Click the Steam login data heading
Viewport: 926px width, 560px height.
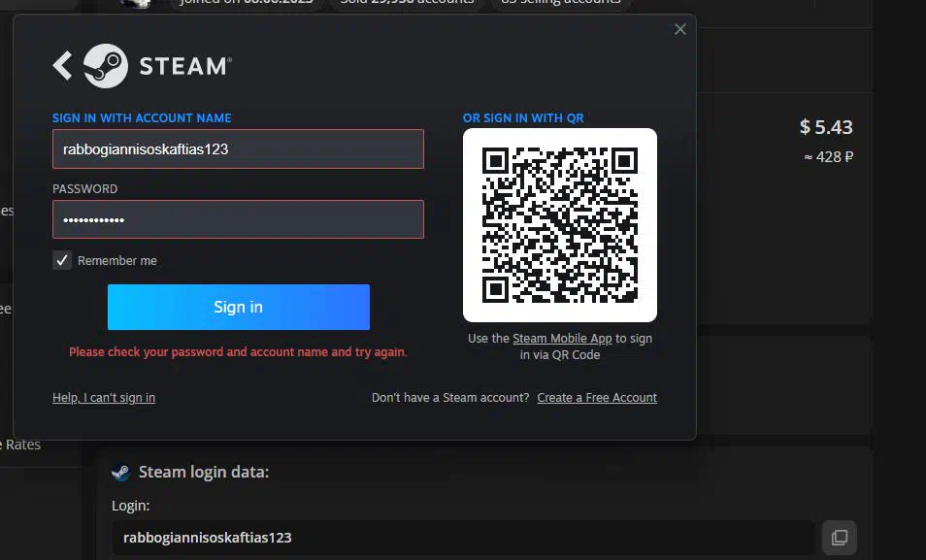[204, 473]
